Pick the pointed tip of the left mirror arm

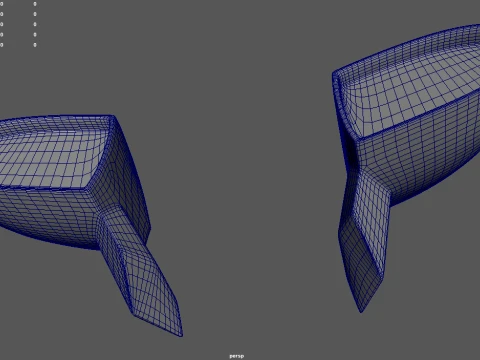180,334
